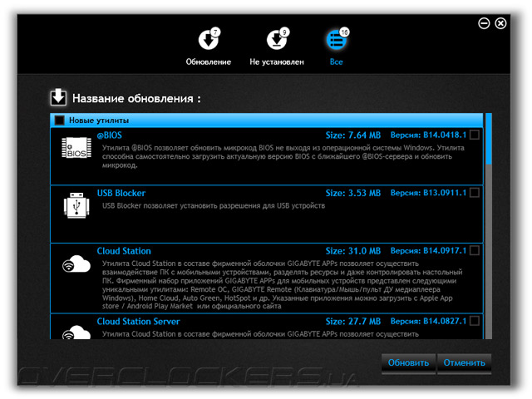Click the Cloud Station description paragraph
Viewport: 532px width, 399px height.
click(x=283, y=284)
